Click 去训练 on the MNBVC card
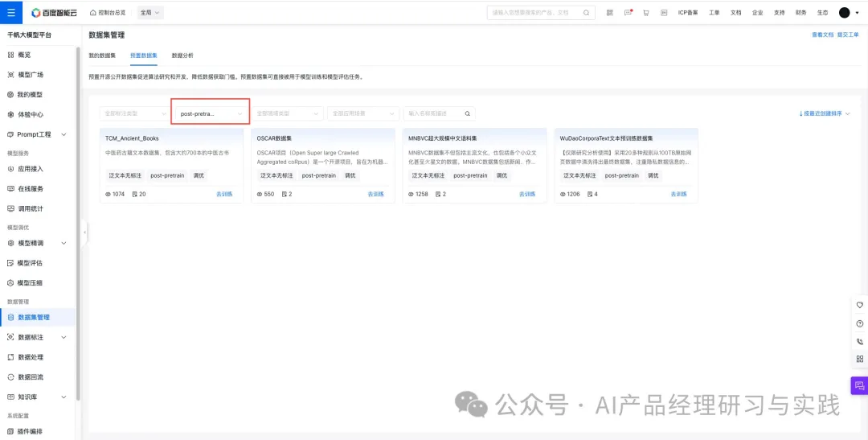Screen dimensions: 868x440 click(527, 194)
